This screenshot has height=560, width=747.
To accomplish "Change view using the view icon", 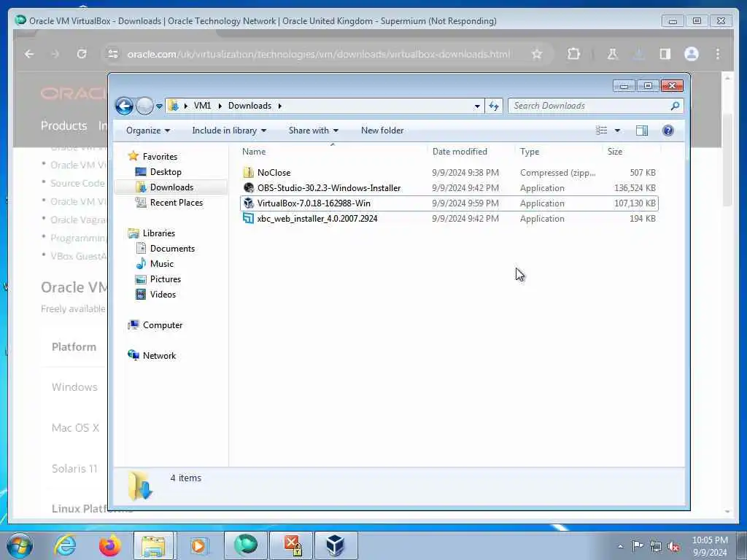I will click(x=602, y=131).
